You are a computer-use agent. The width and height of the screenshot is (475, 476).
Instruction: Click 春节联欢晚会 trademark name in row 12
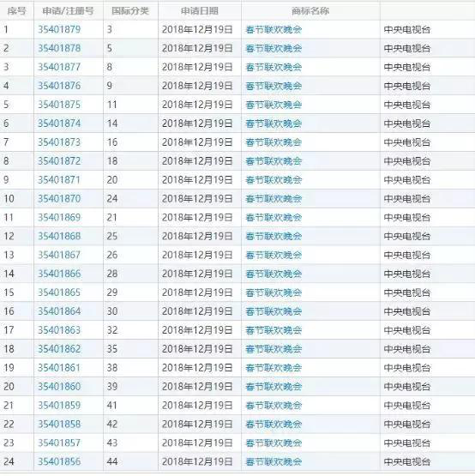click(x=274, y=236)
